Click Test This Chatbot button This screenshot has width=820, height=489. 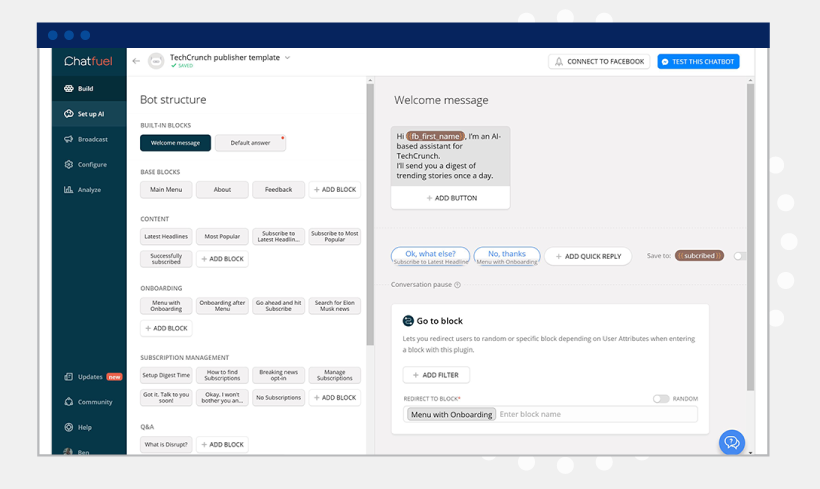(x=698, y=62)
